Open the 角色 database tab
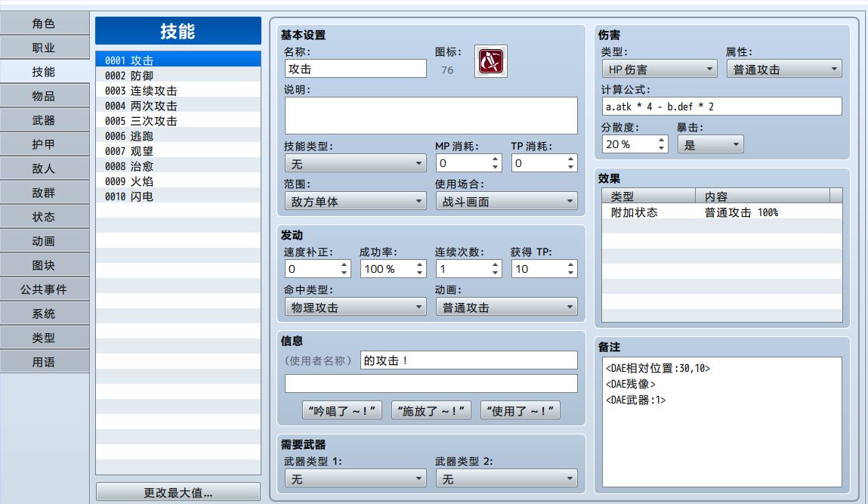Screen dimensions: 868x504 click(x=45, y=23)
